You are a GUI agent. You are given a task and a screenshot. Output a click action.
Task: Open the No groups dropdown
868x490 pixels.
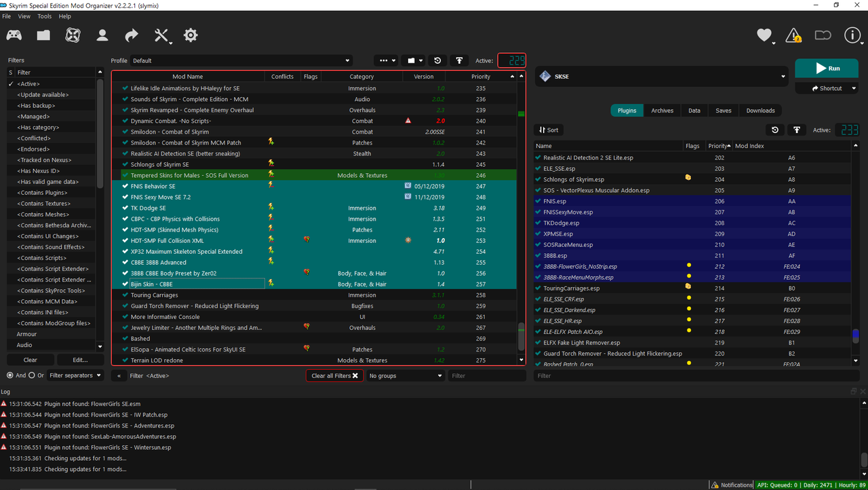(x=405, y=375)
